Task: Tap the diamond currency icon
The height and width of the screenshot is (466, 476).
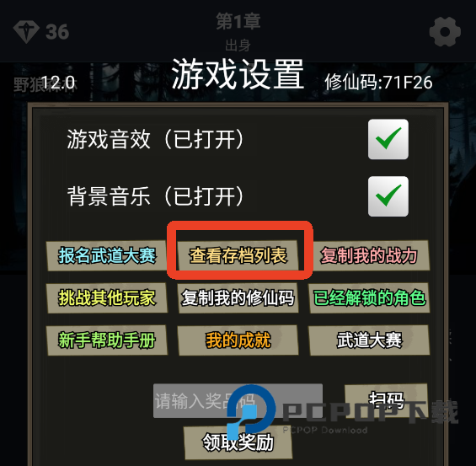Action: (26, 32)
